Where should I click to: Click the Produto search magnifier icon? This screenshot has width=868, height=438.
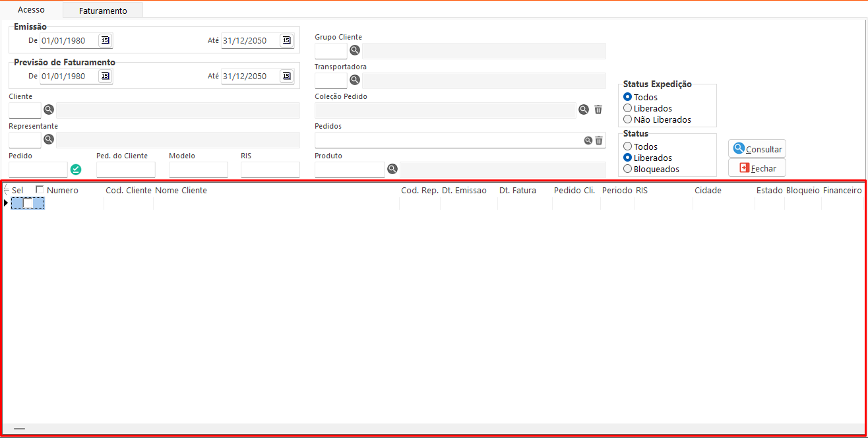(392, 169)
